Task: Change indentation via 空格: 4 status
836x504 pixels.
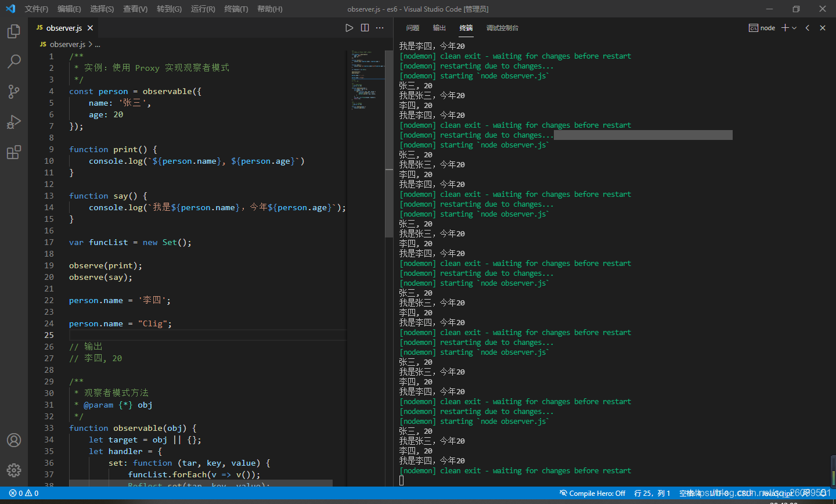Action: pyautogui.click(x=690, y=493)
